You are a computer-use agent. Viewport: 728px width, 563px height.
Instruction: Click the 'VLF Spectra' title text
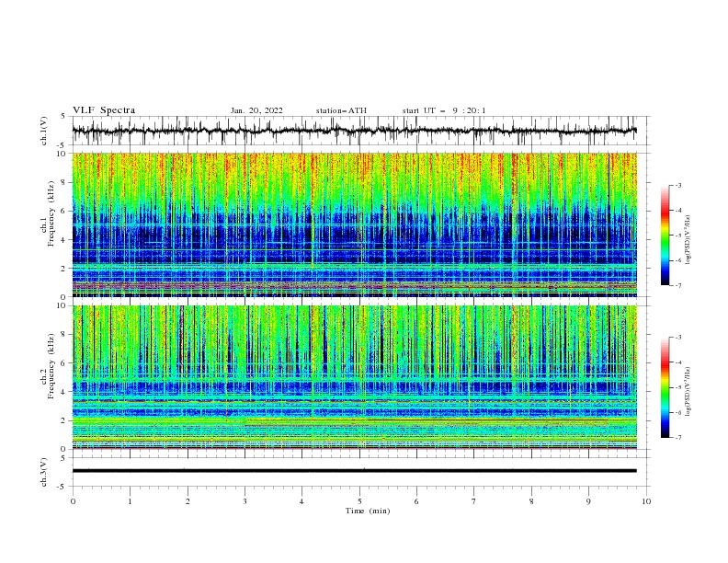pyautogui.click(x=104, y=110)
